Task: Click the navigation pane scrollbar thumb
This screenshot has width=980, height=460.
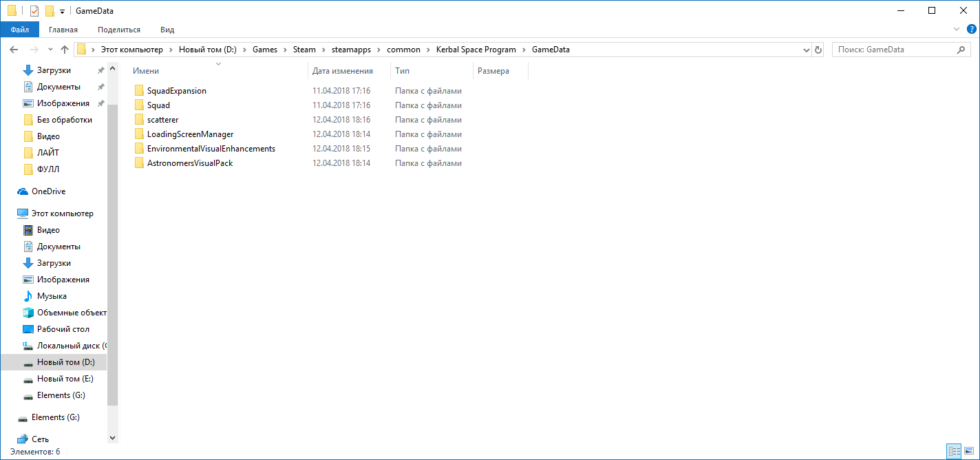Action: pos(113,253)
